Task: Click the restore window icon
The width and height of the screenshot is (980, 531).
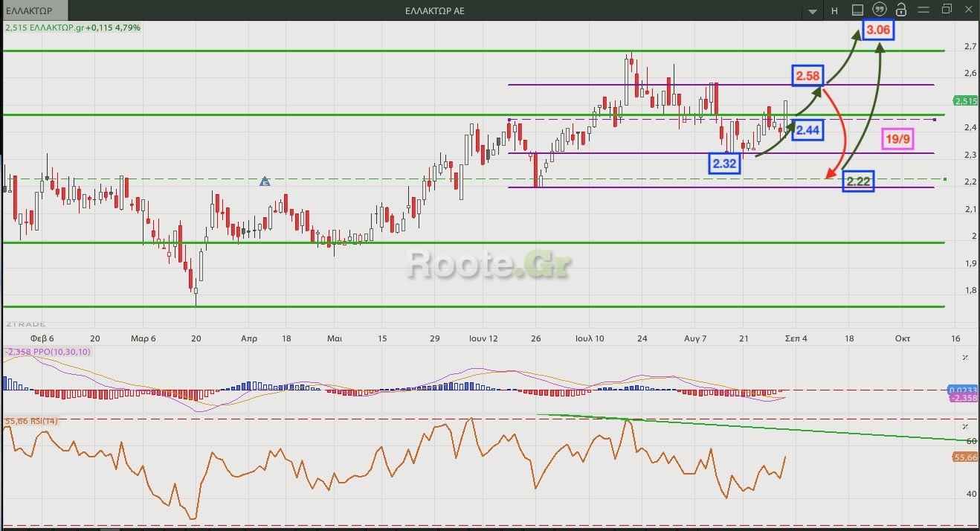Action: click(947, 10)
